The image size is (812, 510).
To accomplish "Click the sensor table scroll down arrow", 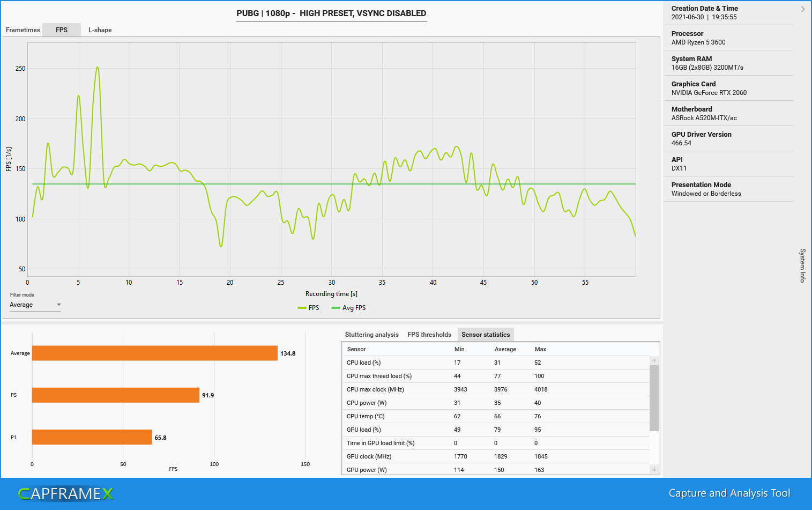I will coord(654,469).
